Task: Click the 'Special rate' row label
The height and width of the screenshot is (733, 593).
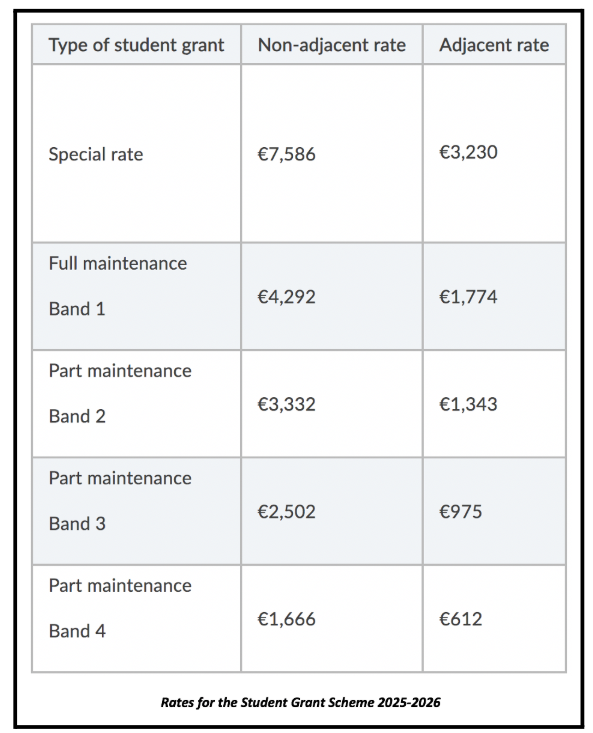Action: [96, 154]
